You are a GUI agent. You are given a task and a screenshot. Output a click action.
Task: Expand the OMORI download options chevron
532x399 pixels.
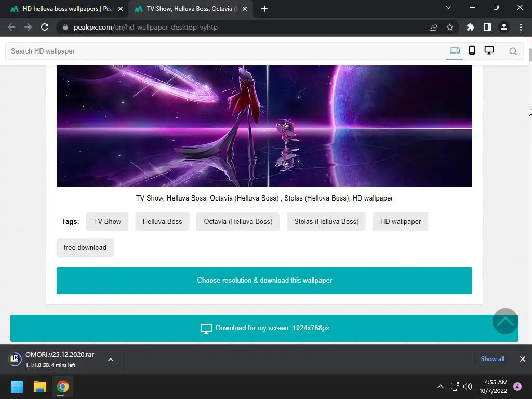click(111, 360)
